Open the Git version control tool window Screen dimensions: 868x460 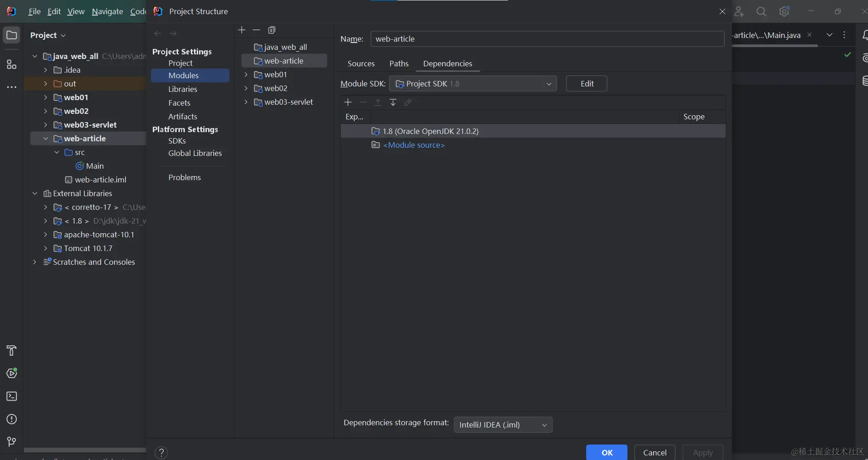click(x=11, y=442)
